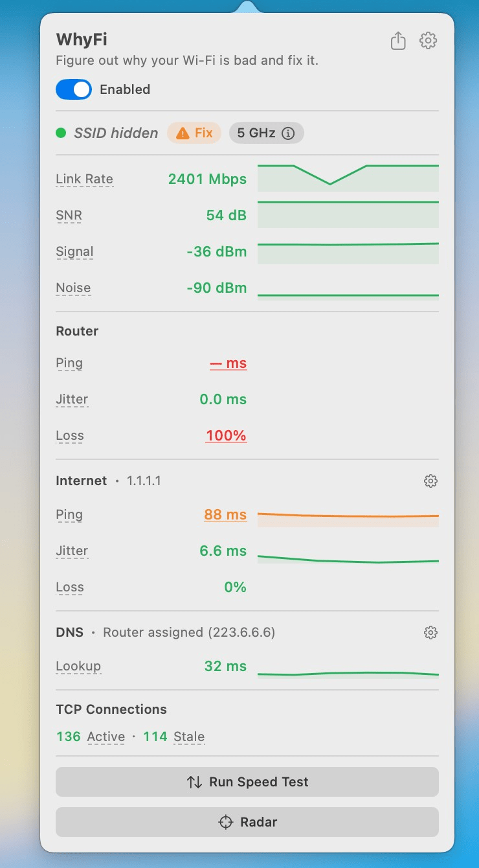Image resolution: width=479 pixels, height=868 pixels.
Task: Click the speed test arrows icon
Action: coord(195,782)
